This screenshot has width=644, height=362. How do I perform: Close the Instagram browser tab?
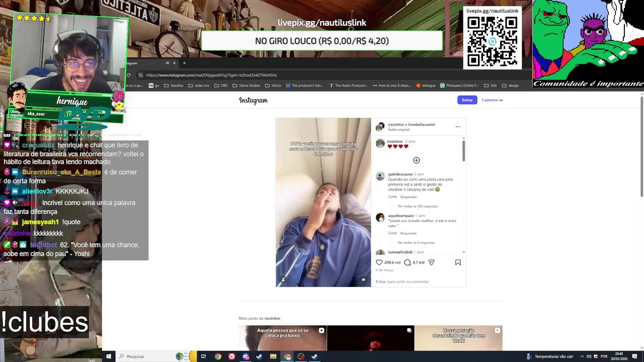(x=174, y=63)
